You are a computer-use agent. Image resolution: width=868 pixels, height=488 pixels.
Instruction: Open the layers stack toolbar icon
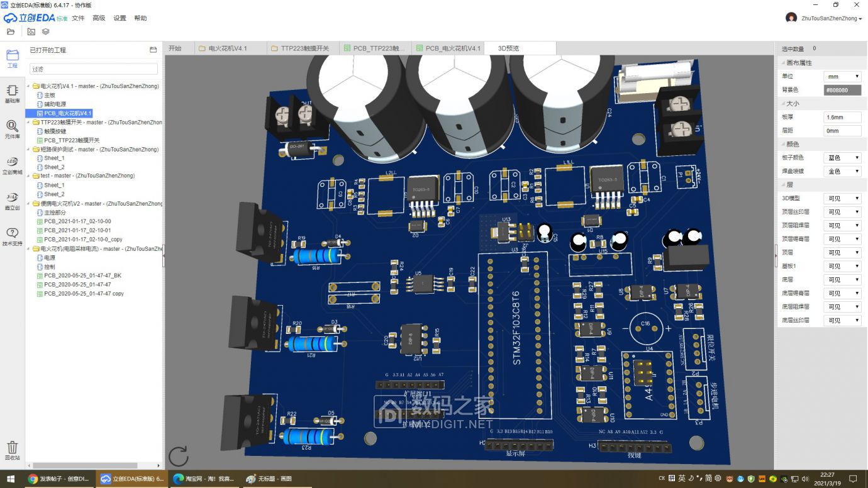pyautogui.click(x=46, y=31)
